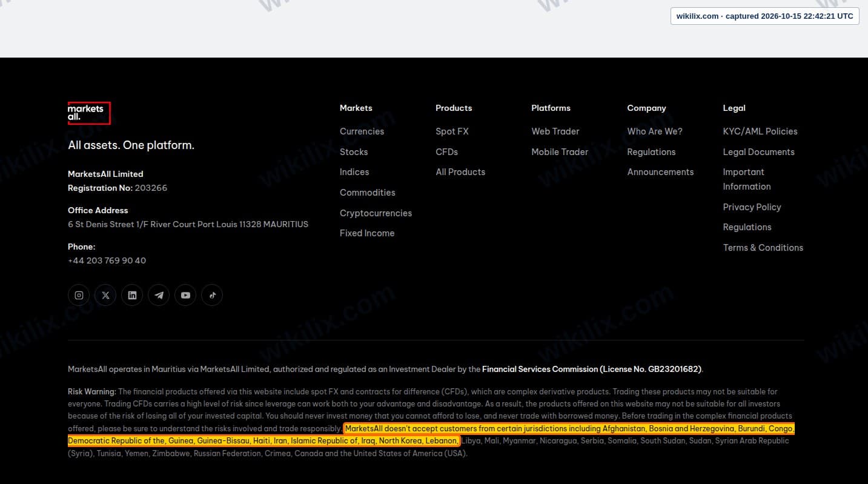This screenshot has width=868, height=484.
Task: Read the Terms & Conditions link
Action: tap(763, 248)
